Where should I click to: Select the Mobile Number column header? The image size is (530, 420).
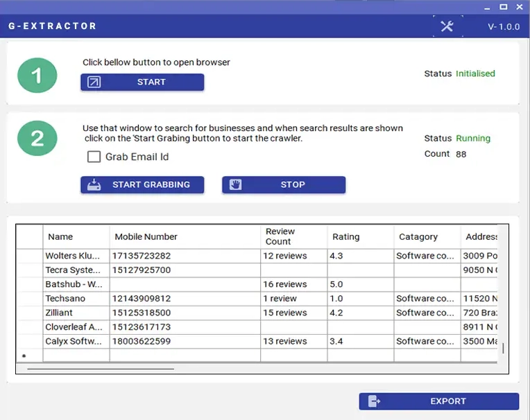(x=185, y=236)
